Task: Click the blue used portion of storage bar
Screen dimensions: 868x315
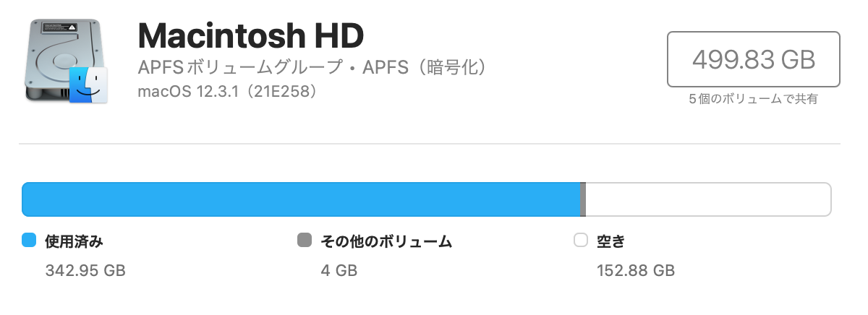Action: coord(300,199)
